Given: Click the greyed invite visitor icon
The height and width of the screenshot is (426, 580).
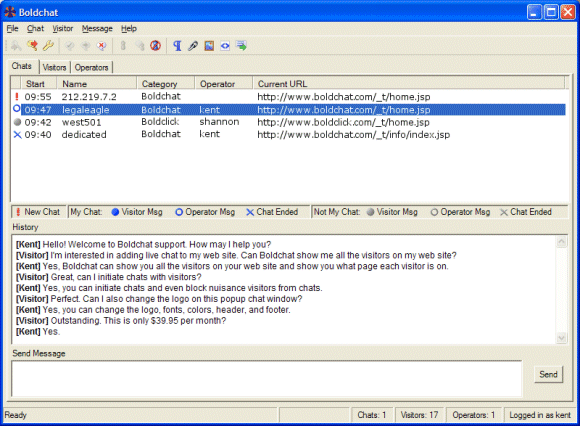Looking at the screenshot, I should (x=139, y=46).
